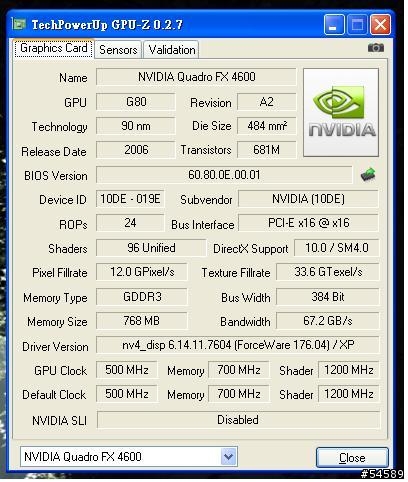408x482 pixels.
Task: Click the "Bus Interface" label
Action: pos(203,225)
